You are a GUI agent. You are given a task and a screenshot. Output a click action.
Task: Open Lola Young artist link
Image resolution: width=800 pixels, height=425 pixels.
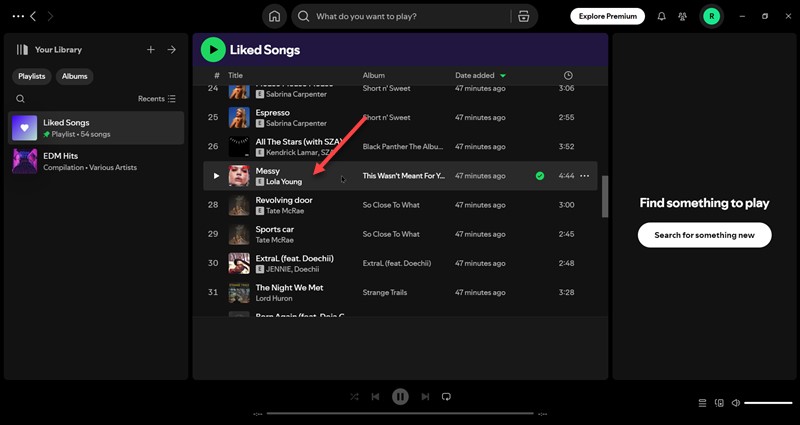pos(284,182)
